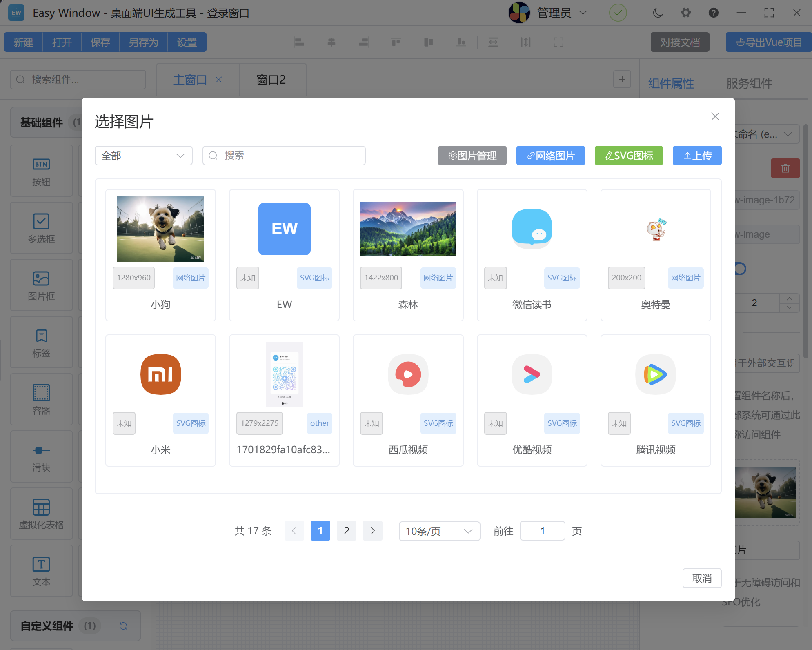Click 导出Vue项目 button

tap(769, 42)
